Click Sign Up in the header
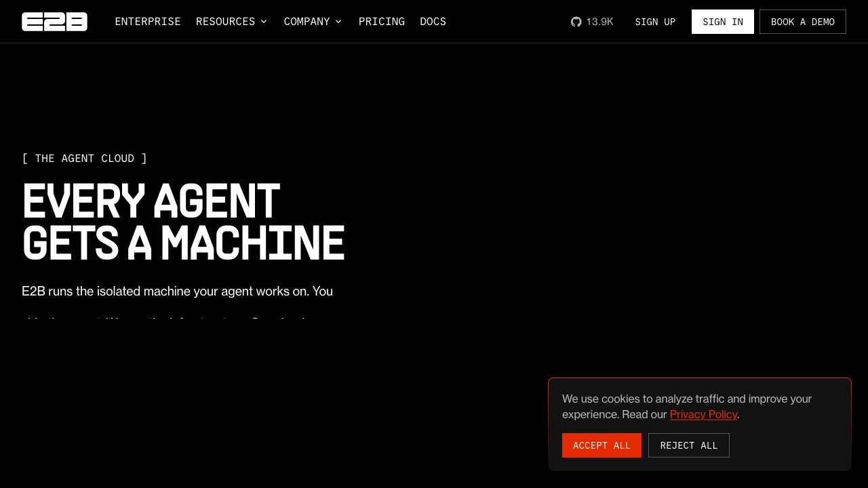 [655, 22]
